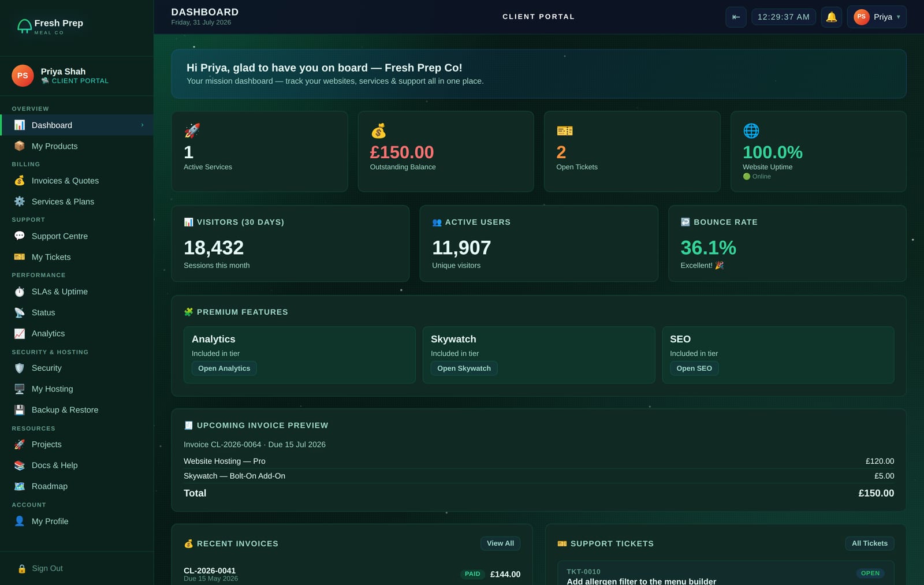Click the Status satellite dish icon
The width and height of the screenshot is (924, 585).
tap(20, 312)
